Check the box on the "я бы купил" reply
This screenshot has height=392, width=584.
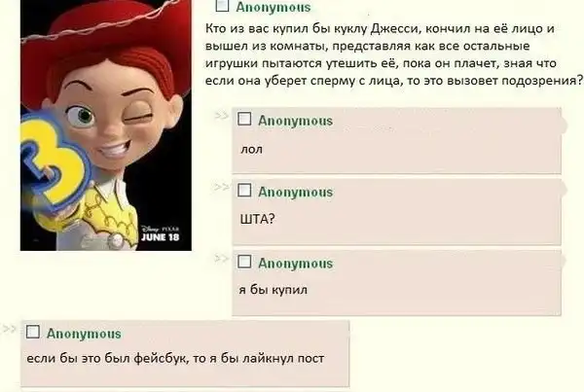click(244, 262)
